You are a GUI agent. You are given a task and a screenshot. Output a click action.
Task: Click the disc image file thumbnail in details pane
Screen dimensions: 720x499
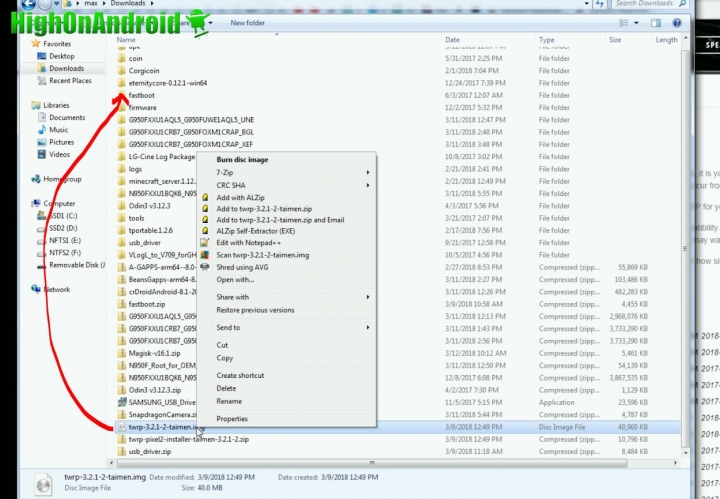tap(43, 484)
